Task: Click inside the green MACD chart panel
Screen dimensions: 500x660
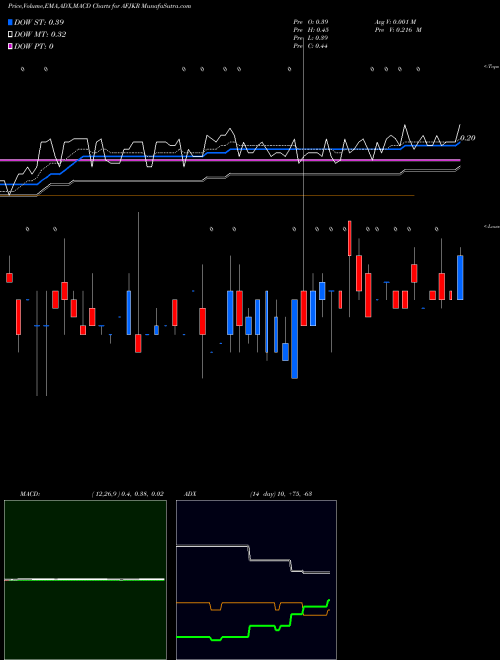Action: pos(85,580)
